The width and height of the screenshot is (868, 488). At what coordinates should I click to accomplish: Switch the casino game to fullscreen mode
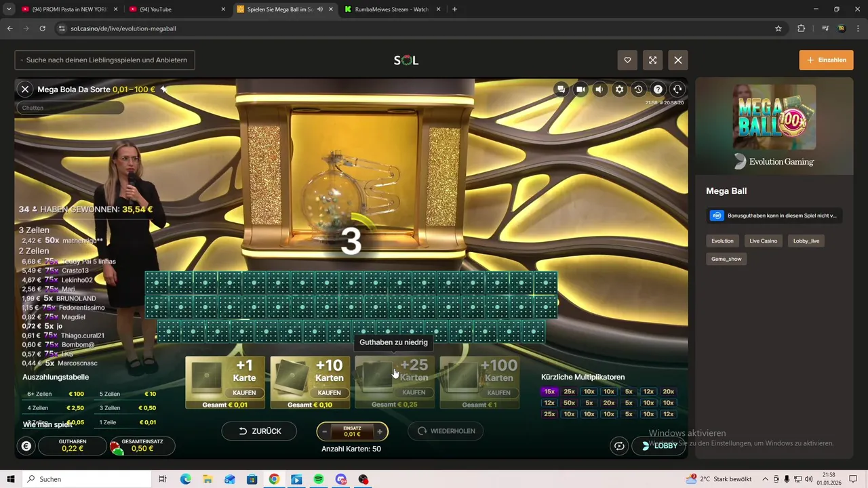[x=652, y=60]
